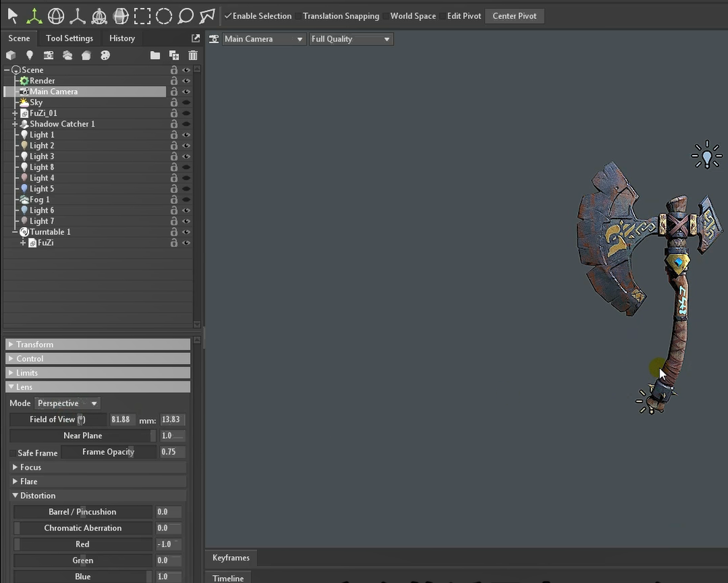
Task: Open the Main Camera dropdown
Action: tap(264, 39)
